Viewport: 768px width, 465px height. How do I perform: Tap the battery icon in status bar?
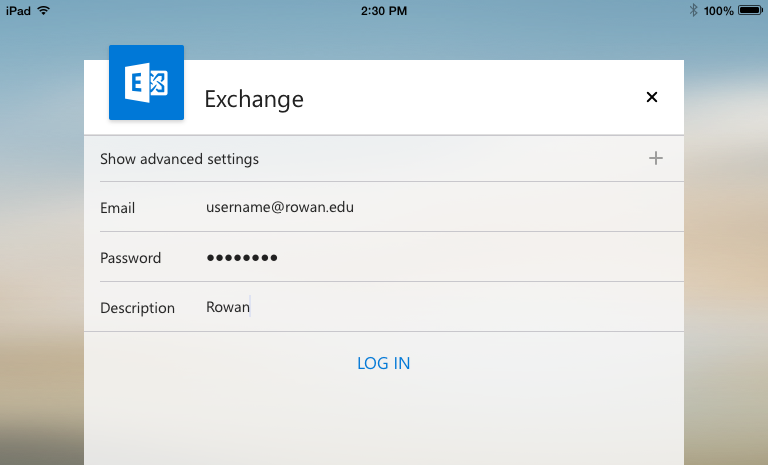[x=750, y=10]
